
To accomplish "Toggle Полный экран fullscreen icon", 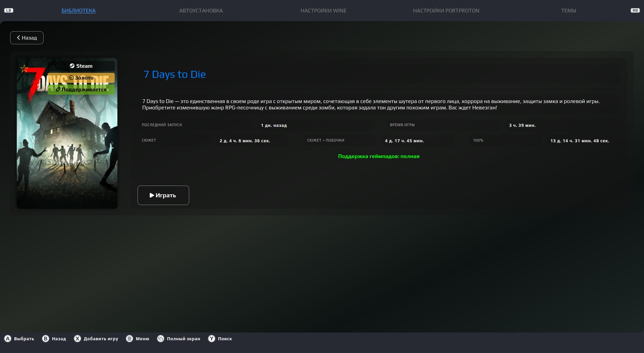I will pyautogui.click(x=161, y=339).
